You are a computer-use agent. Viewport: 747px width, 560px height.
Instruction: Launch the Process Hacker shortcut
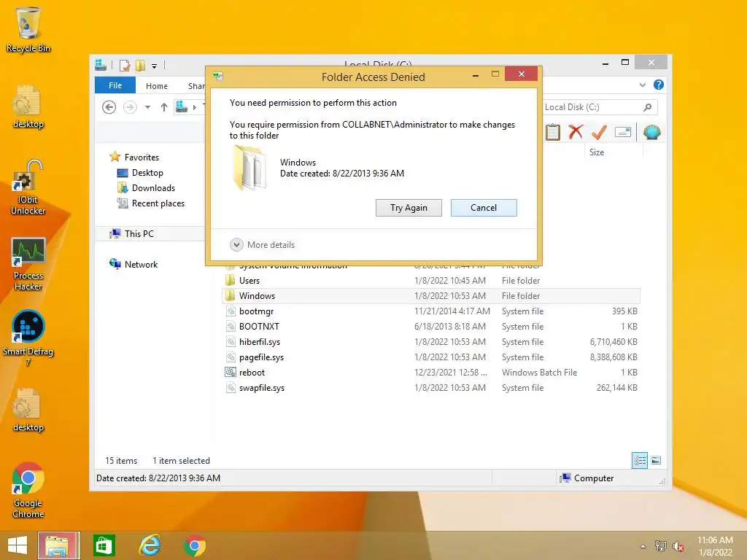(28, 264)
